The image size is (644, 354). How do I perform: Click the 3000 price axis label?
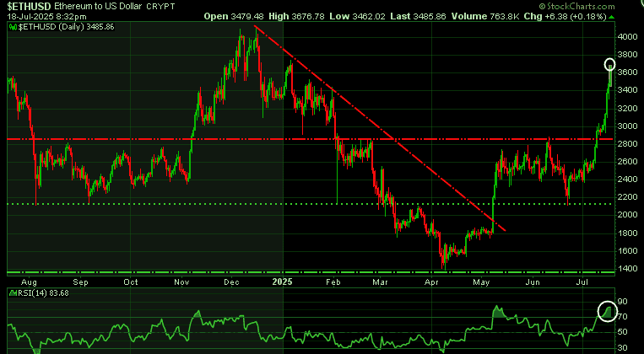point(629,126)
